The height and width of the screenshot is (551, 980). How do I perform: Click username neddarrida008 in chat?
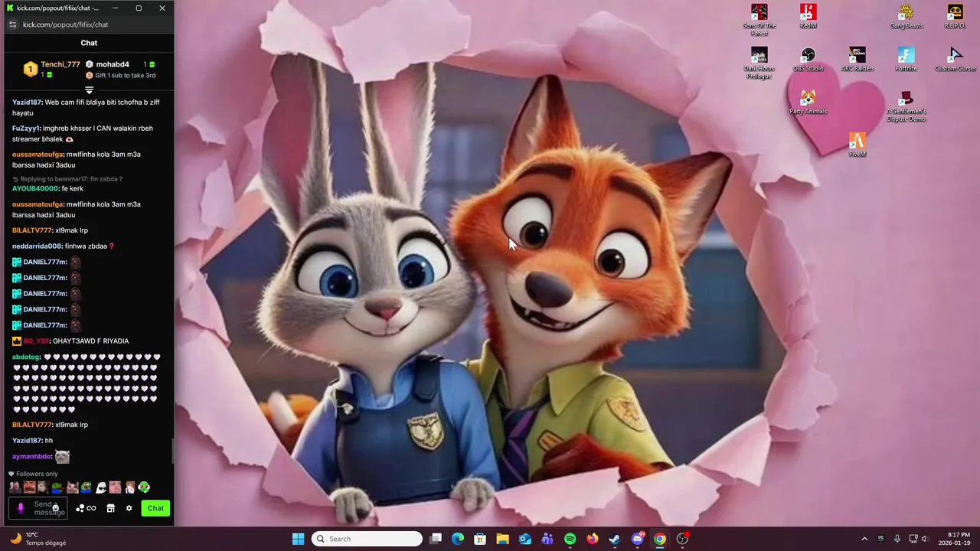(x=37, y=246)
